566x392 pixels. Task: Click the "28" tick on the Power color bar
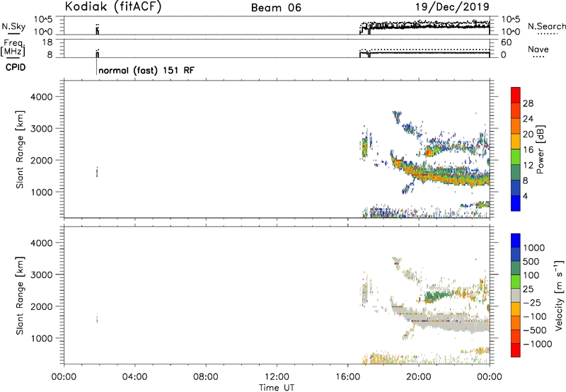coord(528,103)
